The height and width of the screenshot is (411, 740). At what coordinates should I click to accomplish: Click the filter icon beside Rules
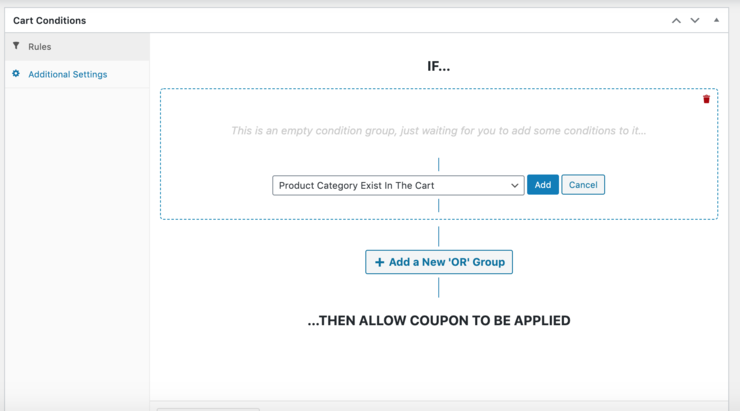point(16,46)
